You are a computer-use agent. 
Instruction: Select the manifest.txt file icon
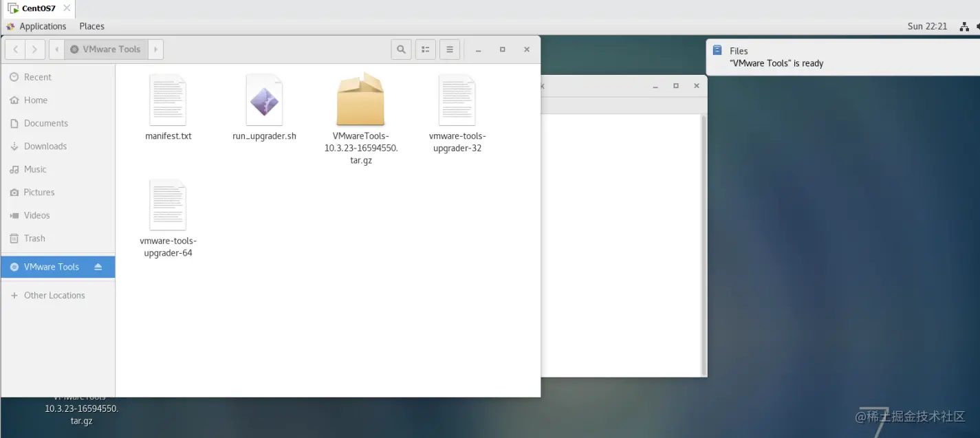(168, 100)
